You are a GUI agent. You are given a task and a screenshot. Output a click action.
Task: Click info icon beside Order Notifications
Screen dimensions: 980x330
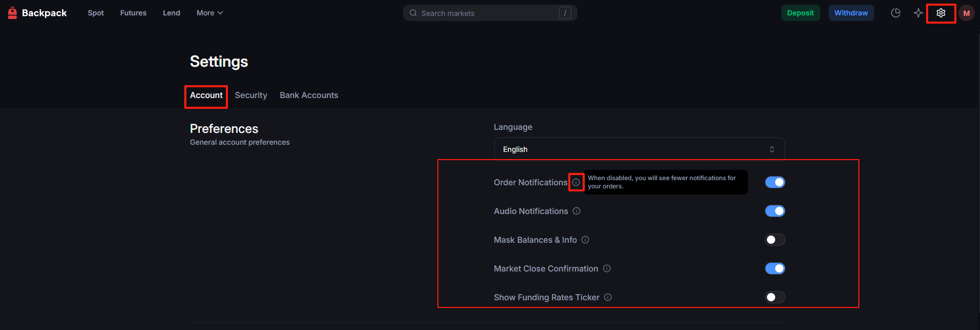[576, 182]
